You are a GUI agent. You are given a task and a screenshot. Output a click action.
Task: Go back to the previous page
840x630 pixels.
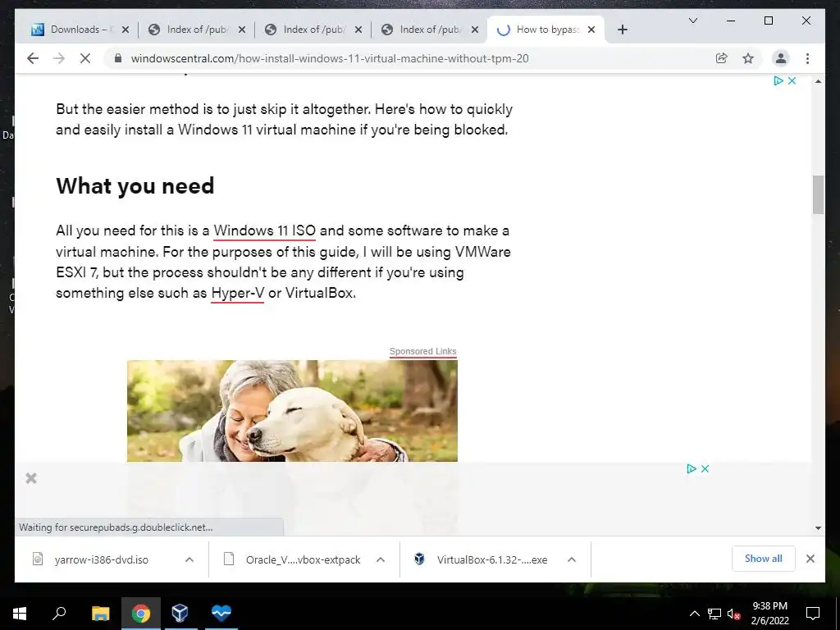point(33,58)
